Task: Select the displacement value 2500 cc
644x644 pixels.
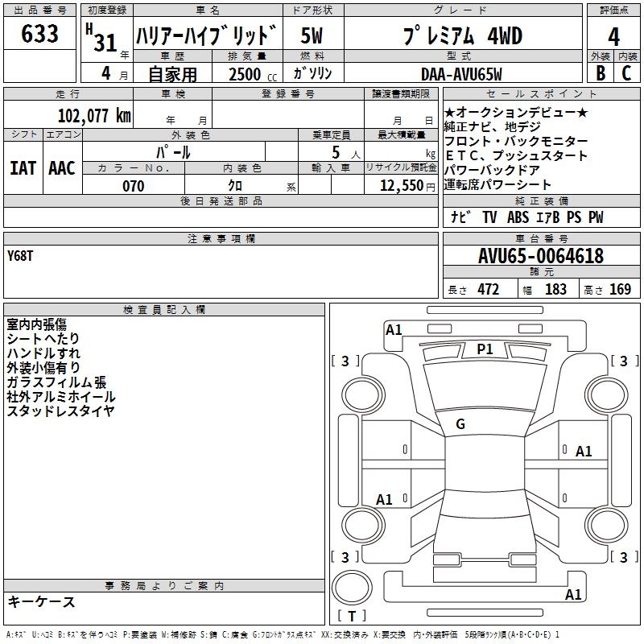Action: pos(253,74)
